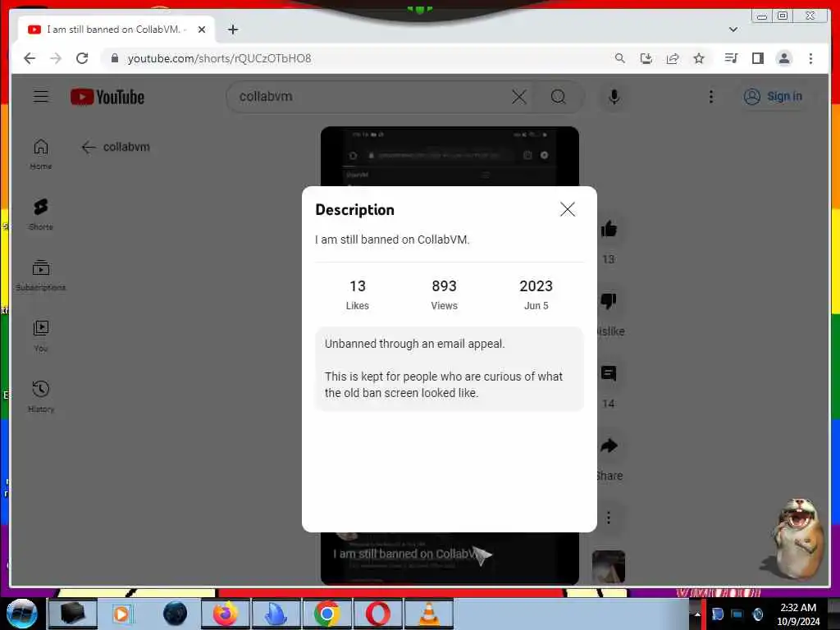
Task: Reload the YouTube page
Action: coord(82,58)
